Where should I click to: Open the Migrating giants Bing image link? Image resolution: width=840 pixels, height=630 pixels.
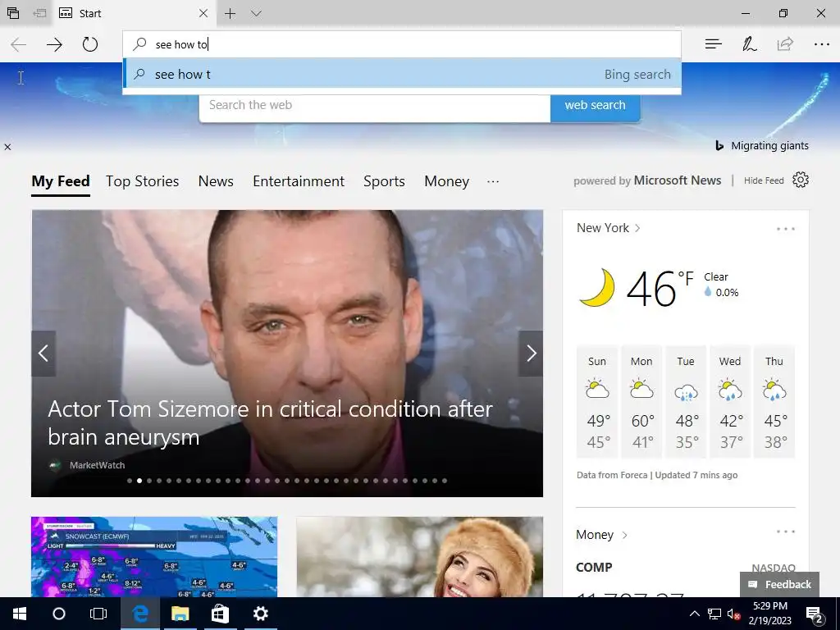(x=762, y=146)
